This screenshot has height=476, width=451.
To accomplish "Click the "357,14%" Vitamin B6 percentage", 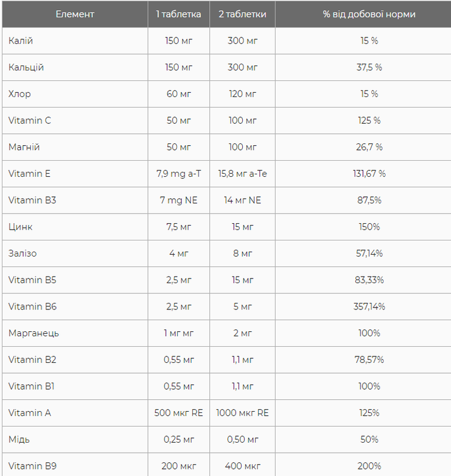I will [x=369, y=306].
